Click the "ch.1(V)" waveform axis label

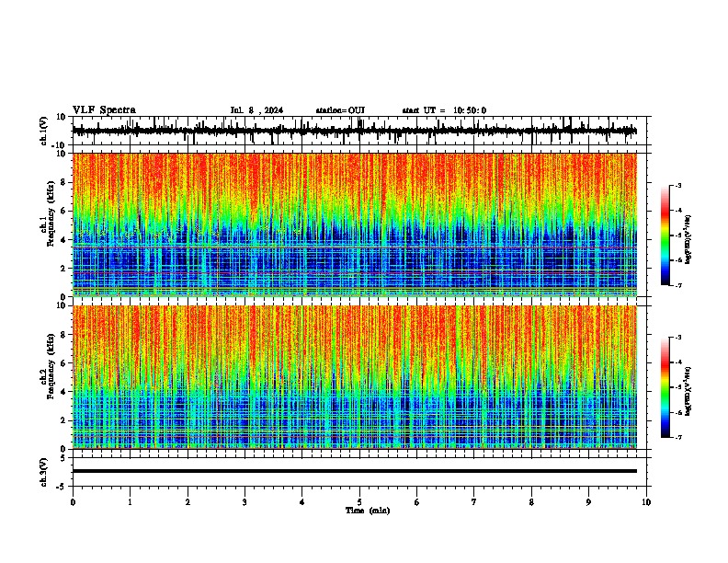coord(44,131)
